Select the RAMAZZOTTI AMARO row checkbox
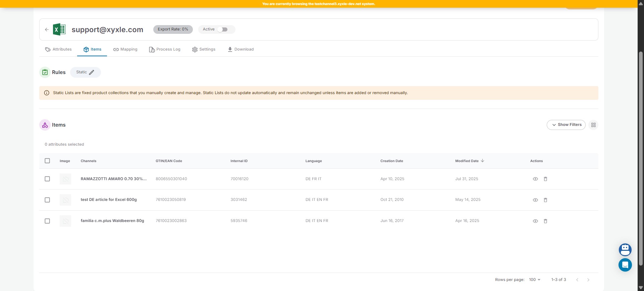The height and width of the screenshot is (291, 644). coord(47,179)
